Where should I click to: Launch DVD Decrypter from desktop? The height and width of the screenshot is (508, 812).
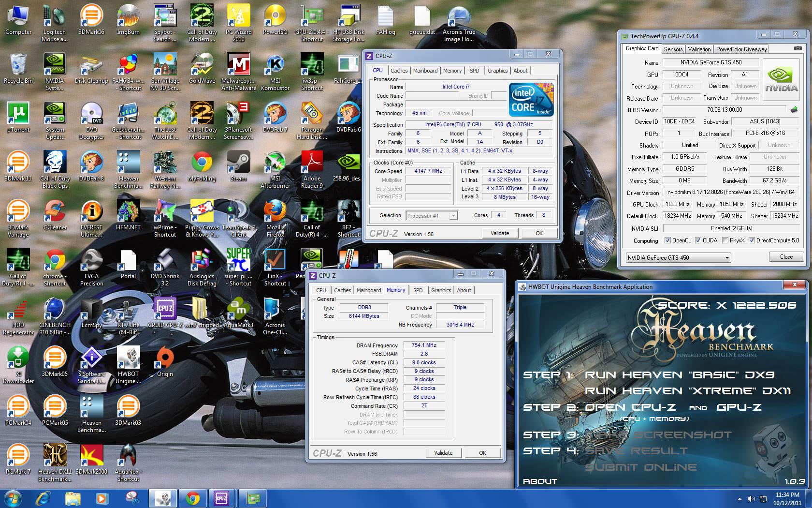(x=91, y=121)
